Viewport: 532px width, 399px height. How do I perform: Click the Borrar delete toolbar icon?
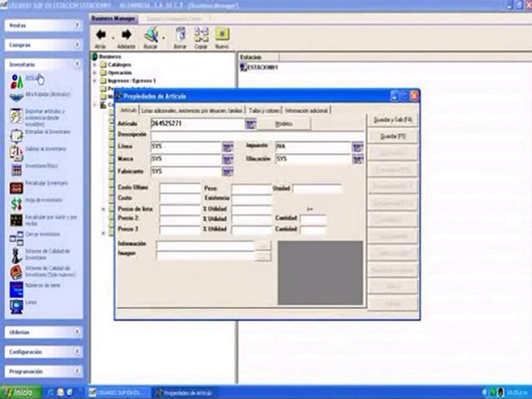point(180,34)
